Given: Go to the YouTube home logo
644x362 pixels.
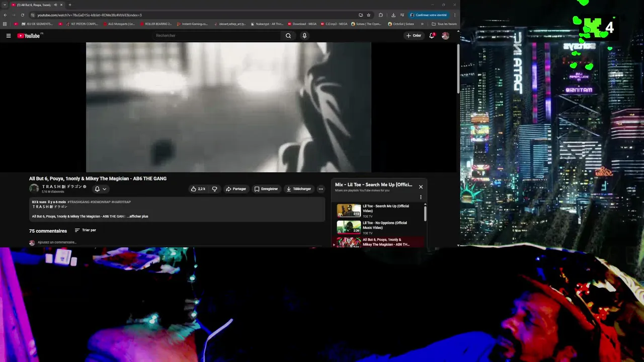Looking at the screenshot, I should point(29,36).
